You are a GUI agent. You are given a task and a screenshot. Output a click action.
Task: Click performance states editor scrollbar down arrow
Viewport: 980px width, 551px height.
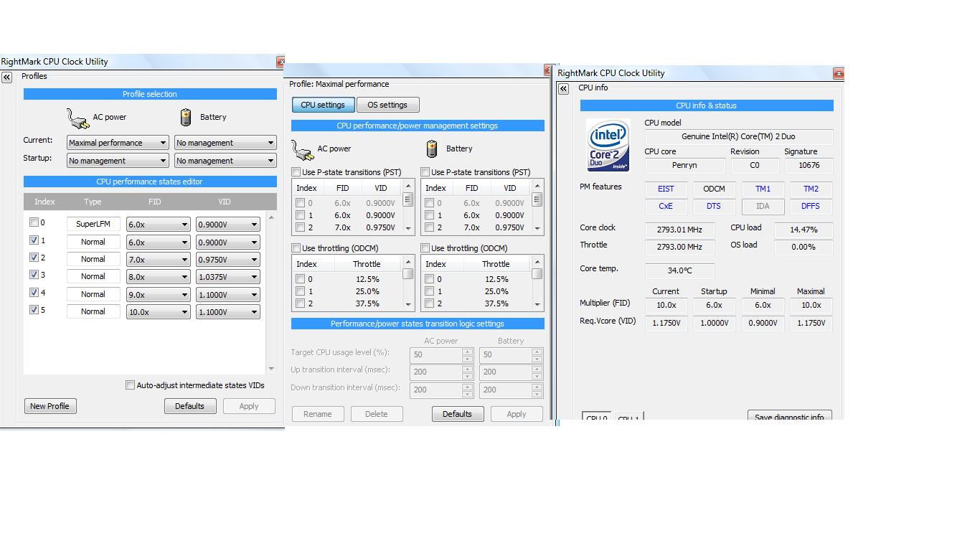271,369
